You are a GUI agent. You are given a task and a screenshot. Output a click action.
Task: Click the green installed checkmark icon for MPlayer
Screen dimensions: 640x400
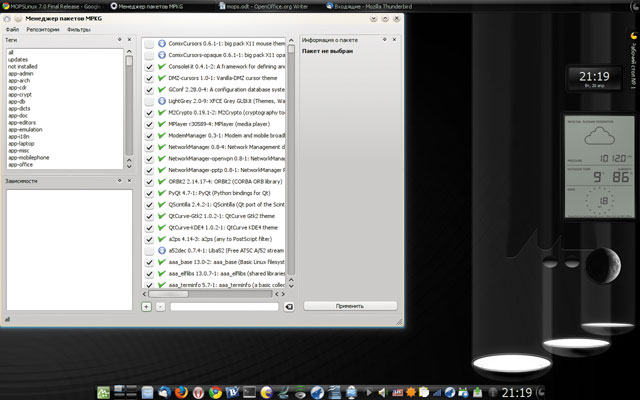[162, 124]
